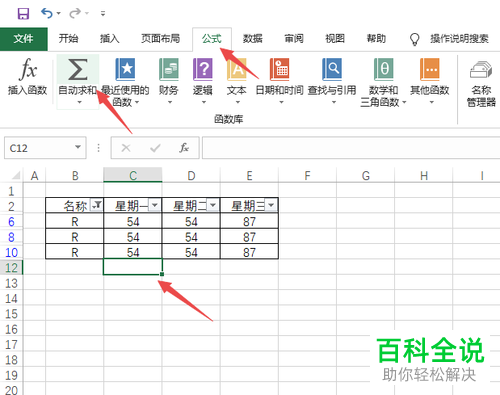Click the fx insert function button in formula bar

click(184, 148)
